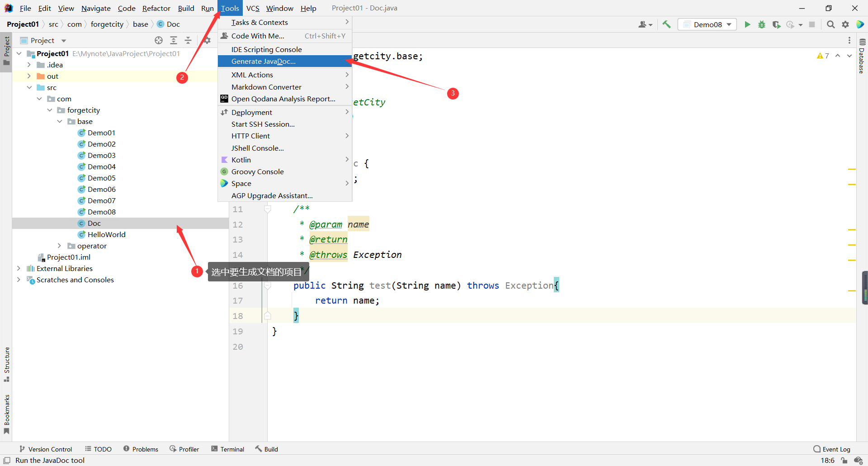Open the Database tool window
This screenshot has width=868, height=466.
862,55
